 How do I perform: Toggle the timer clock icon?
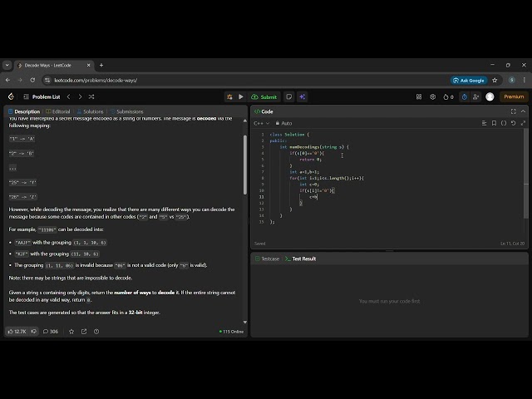(x=464, y=96)
